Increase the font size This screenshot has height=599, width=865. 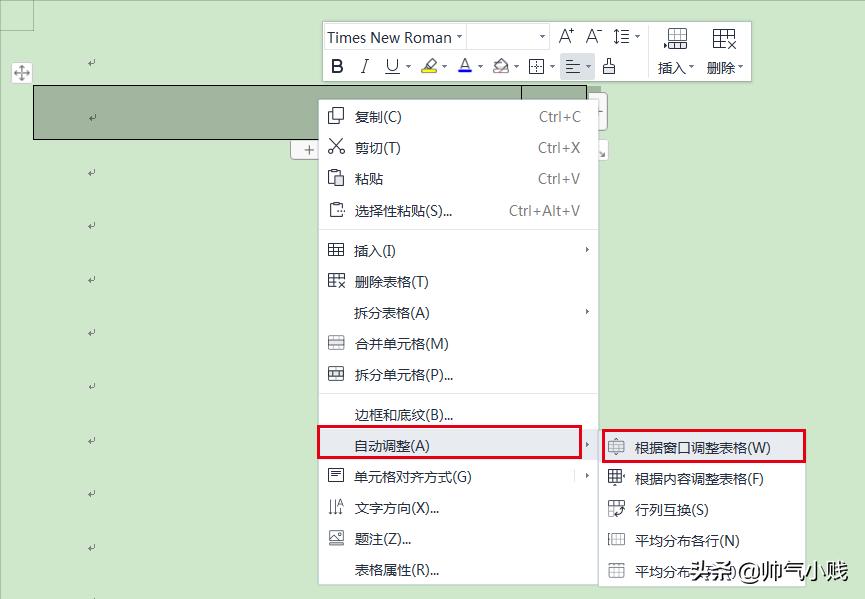tap(567, 37)
